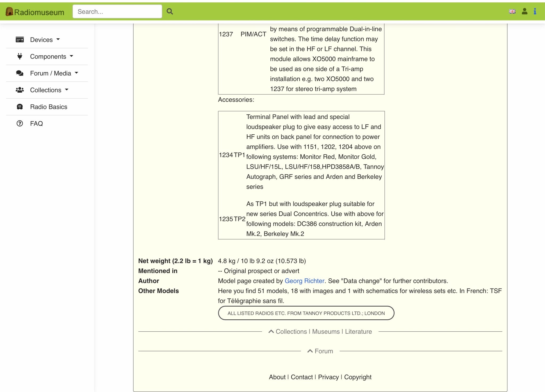Screen dimensions: 545x392
Task: Open the Privacy footer link
Action: (x=328, y=377)
